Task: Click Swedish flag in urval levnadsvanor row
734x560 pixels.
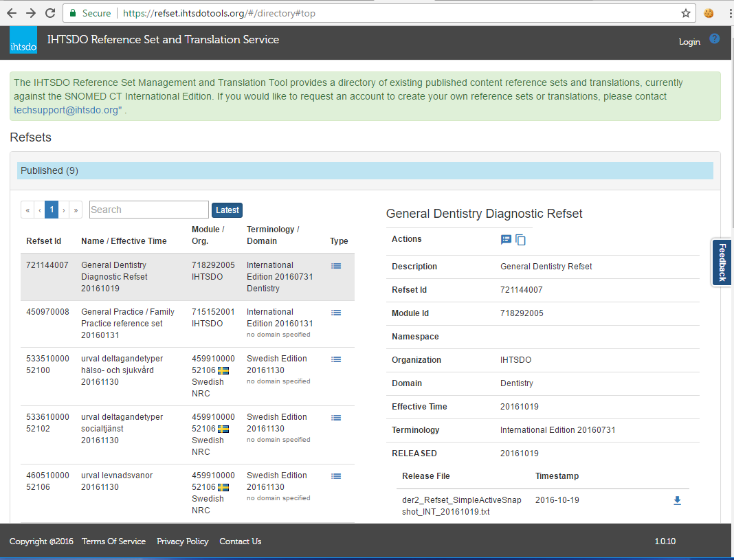Action: [x=223, y=487]
